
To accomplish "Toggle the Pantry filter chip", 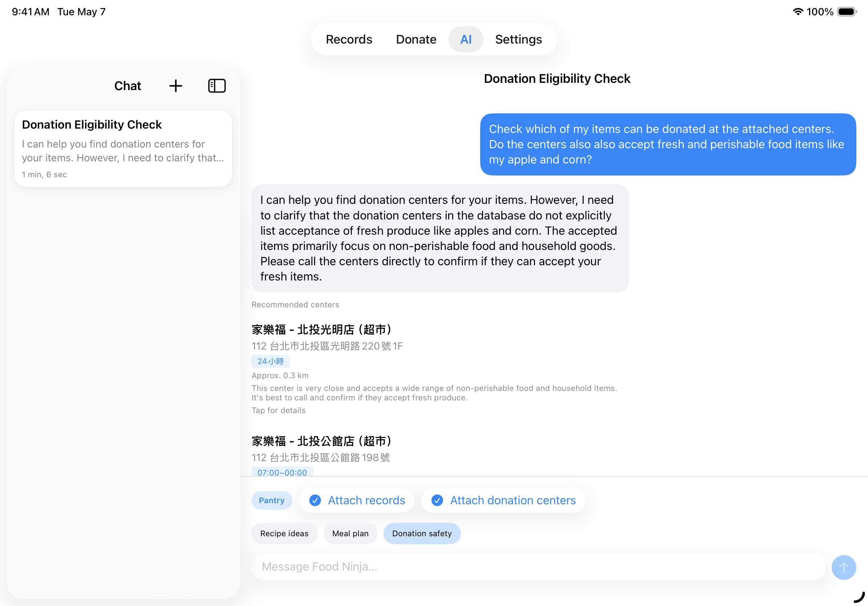I will coord(272,500).
